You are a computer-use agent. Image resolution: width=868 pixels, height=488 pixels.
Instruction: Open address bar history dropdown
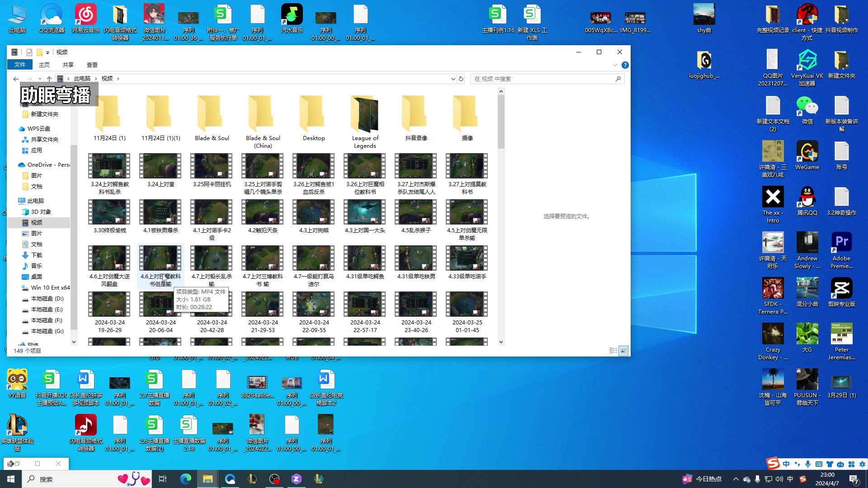pos(453,79)
